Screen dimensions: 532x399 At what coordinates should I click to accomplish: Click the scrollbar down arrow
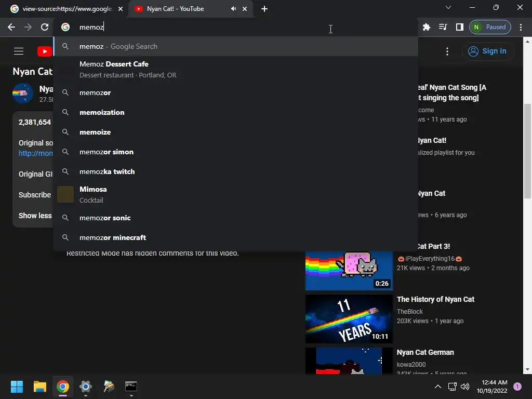pyautogui.click(x=527, y=369)
